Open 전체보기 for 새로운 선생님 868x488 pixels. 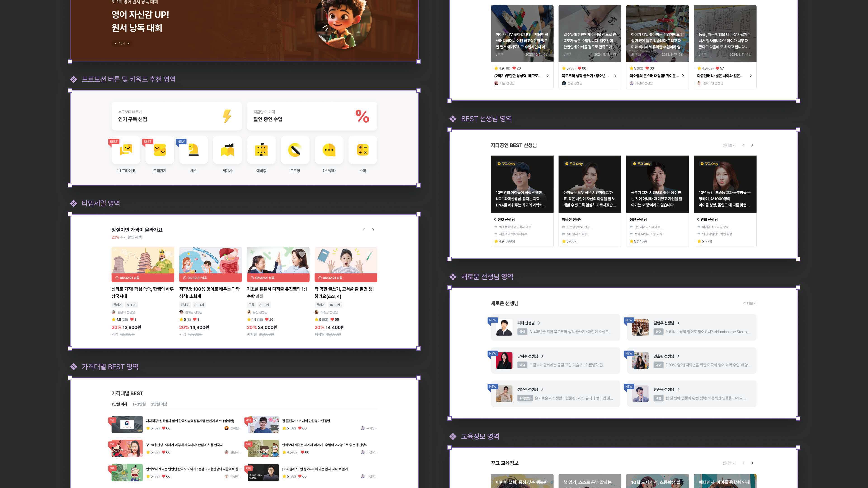click(x=750, y=303)
